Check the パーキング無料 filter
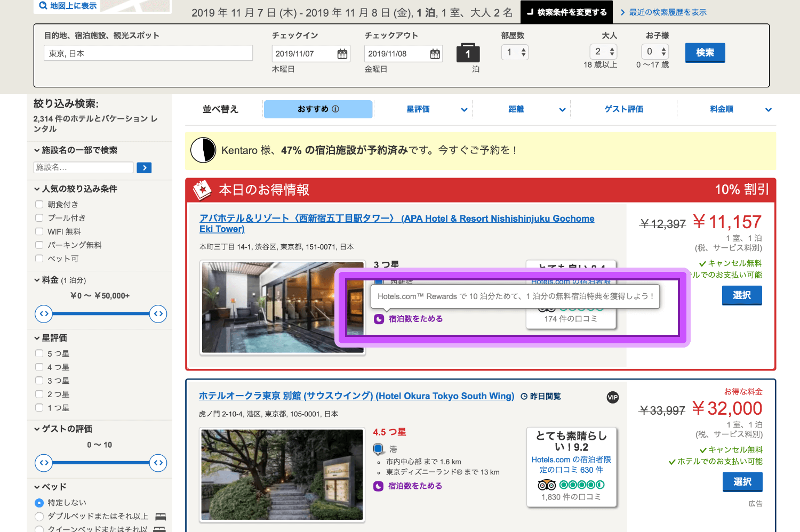800x532 pixels. pos(39,245)
